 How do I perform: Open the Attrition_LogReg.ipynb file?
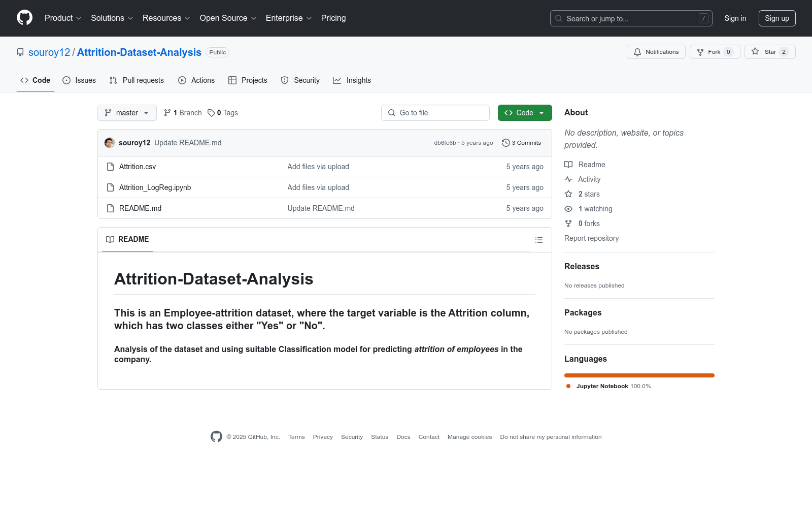(x=155, y=187)
